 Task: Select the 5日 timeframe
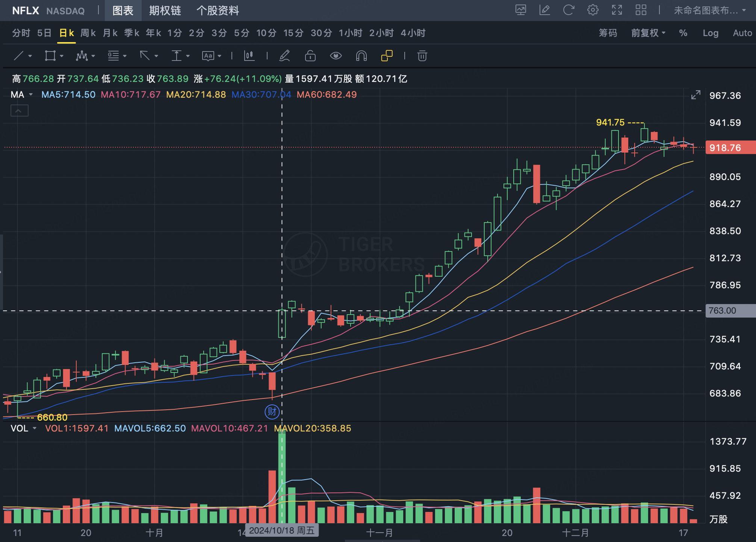(44, 33)
